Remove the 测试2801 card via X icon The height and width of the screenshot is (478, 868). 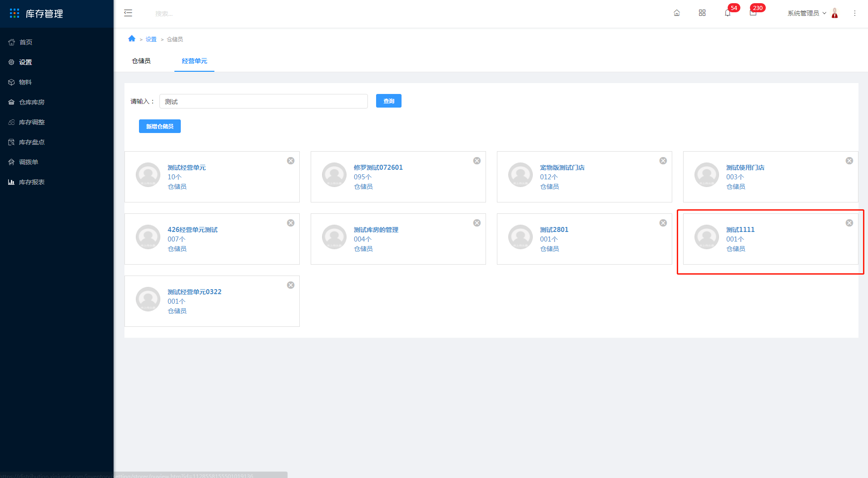tap(663, 223)
